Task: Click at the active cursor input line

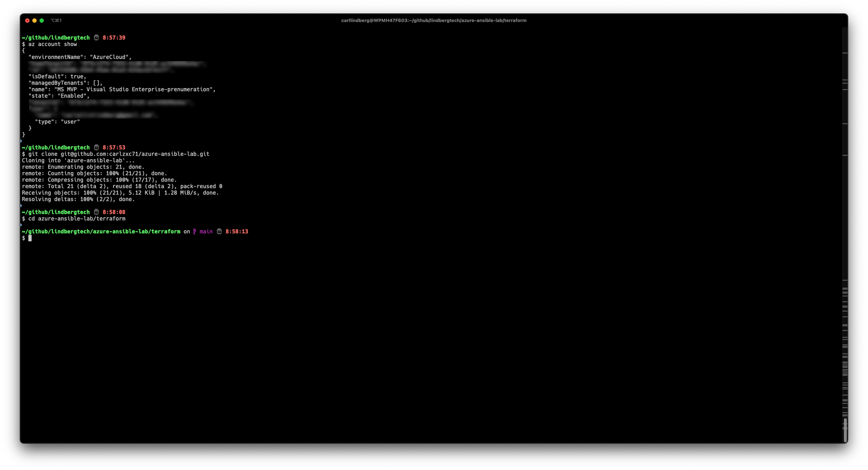Action: tap(30, 238)
